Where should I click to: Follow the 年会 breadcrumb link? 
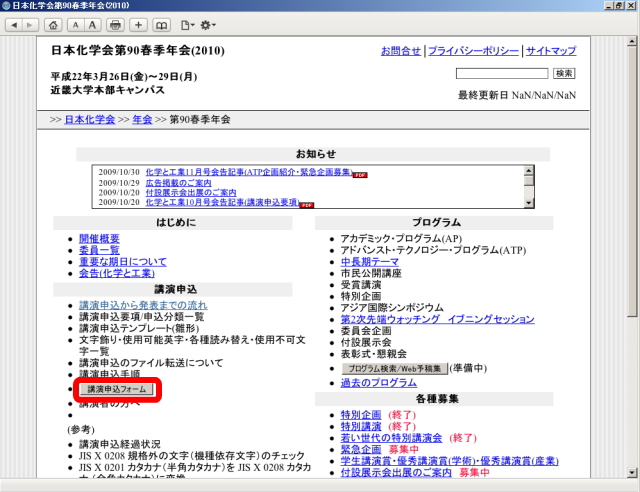click(x=142, y=120)
